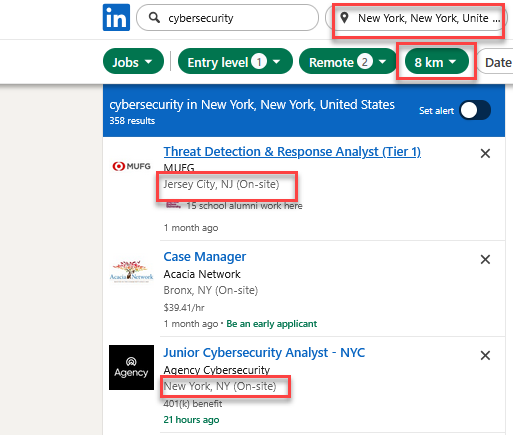Click Be an early applicant text

272,324
